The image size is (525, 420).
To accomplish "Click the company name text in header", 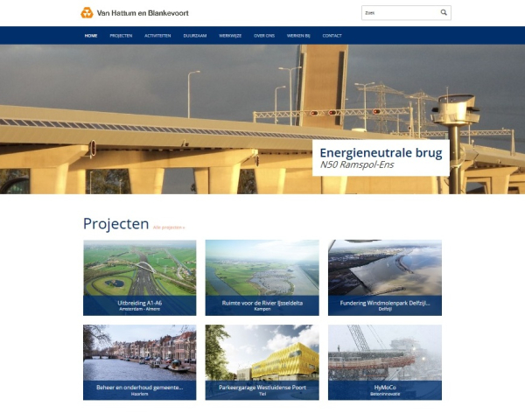I will 143,13.
